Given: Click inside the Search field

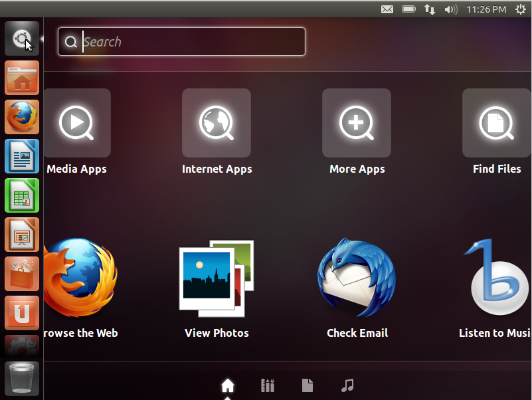Looking at the screenshot, I should 181,41.
